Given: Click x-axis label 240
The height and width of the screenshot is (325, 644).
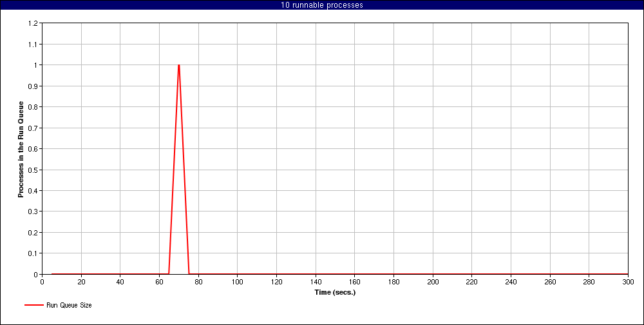Looking at the screenshot, I should (x=511, y=282).
